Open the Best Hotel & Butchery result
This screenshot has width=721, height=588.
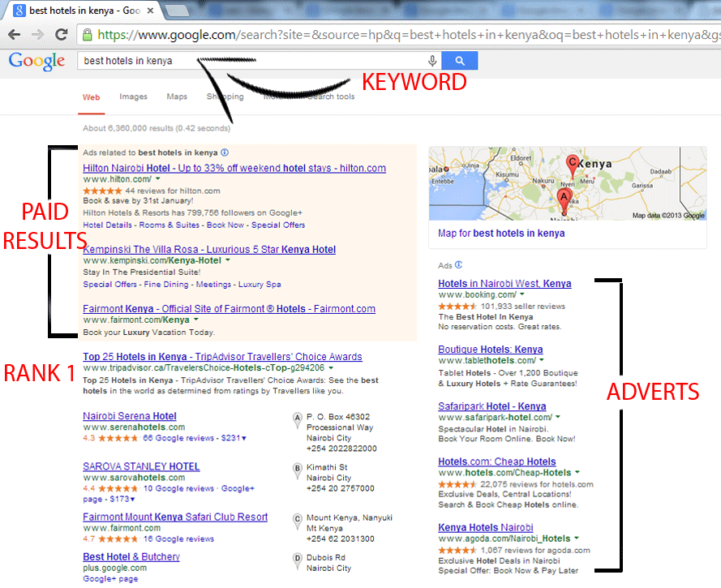[131, 556]
